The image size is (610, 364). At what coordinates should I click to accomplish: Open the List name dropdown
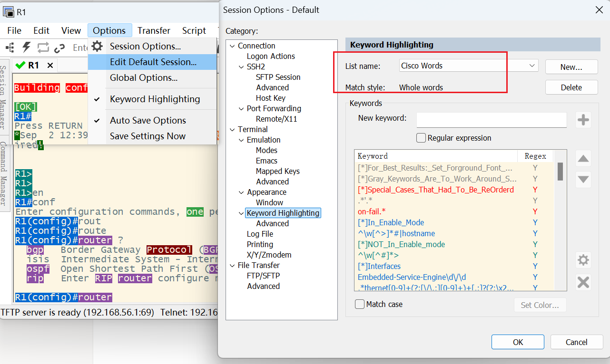[x=532, y=66]
